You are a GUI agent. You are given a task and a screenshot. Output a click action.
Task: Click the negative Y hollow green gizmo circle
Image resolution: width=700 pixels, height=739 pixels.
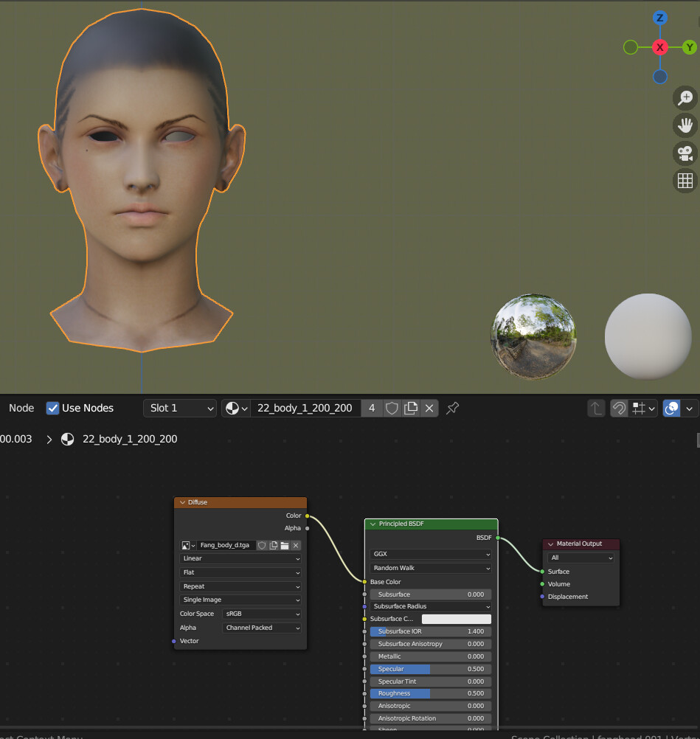tap(631, 47)
